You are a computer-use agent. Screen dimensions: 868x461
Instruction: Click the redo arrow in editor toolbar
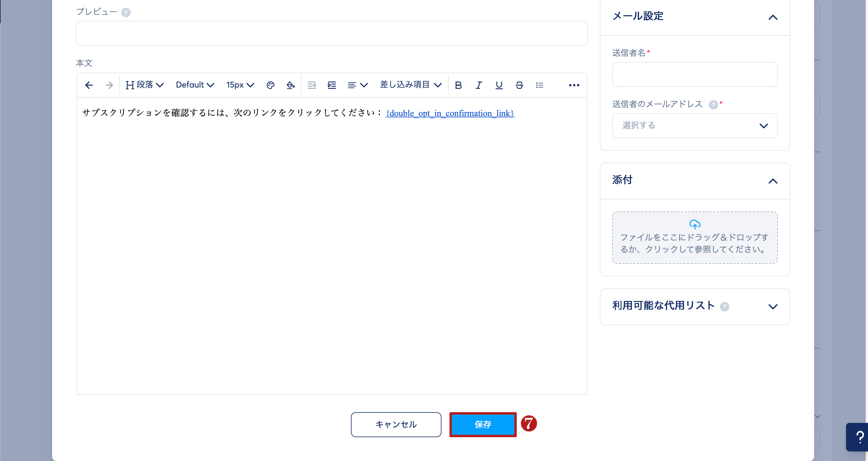pyautogui.click(x=109, y=85)
